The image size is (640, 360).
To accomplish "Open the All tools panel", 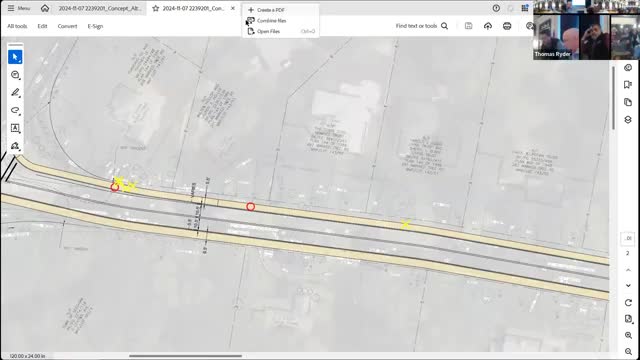I will point(17,26).
